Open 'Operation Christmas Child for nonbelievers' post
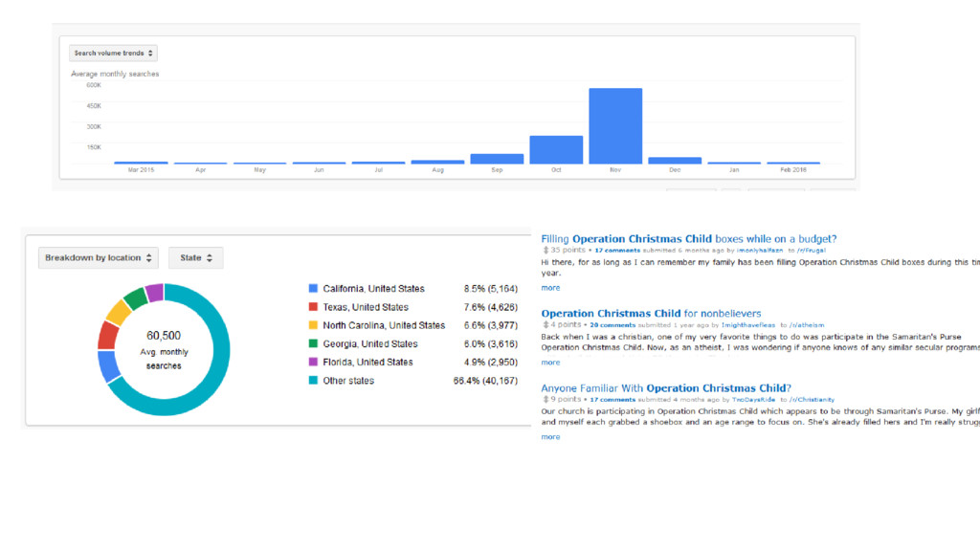This screenshot has width=980, height=551. 651,314
